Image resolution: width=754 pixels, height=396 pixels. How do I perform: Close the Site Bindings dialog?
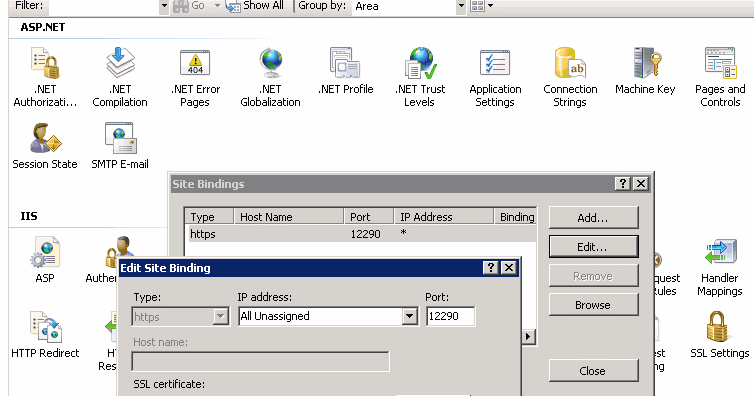point(641,183)
